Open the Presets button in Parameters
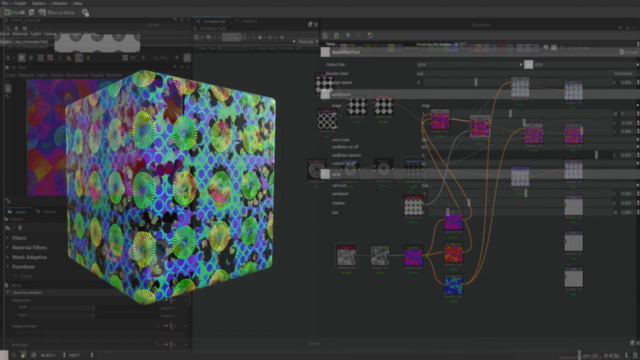The height and width of the screenshot is (360, 640). point(629,52)
